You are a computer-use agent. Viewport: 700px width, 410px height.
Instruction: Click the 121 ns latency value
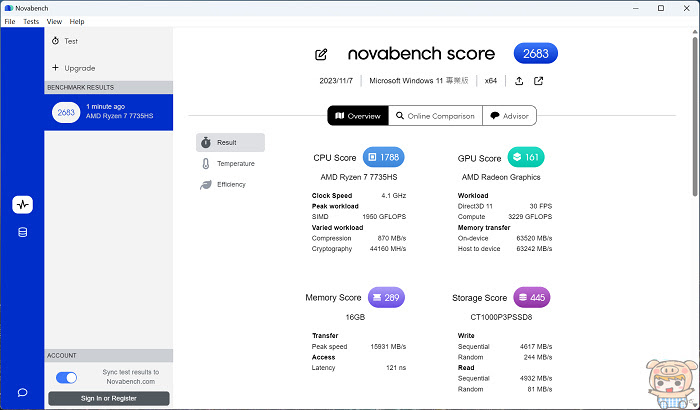[396, 368]
